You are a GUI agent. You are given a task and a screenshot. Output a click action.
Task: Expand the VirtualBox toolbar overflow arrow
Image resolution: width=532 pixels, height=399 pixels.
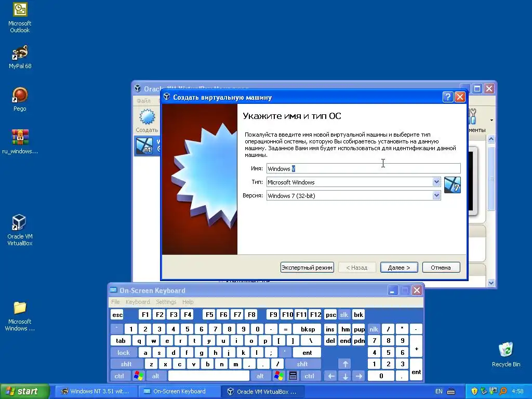point(491,120)
